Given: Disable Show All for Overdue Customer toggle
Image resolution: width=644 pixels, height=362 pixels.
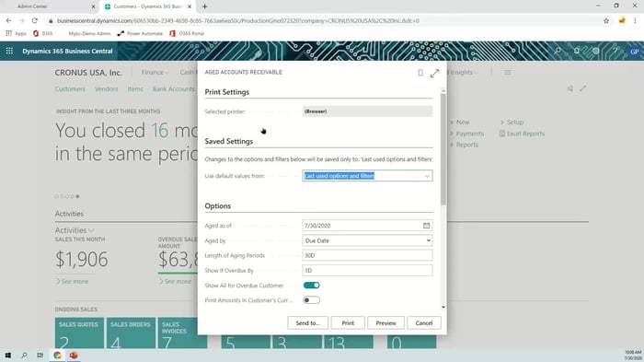Looking at the screenshot, I should click(311, 285).
